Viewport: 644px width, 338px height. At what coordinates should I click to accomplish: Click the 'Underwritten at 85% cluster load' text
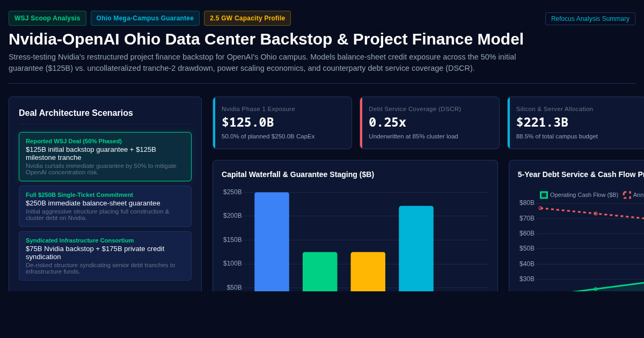coord(413,136)
